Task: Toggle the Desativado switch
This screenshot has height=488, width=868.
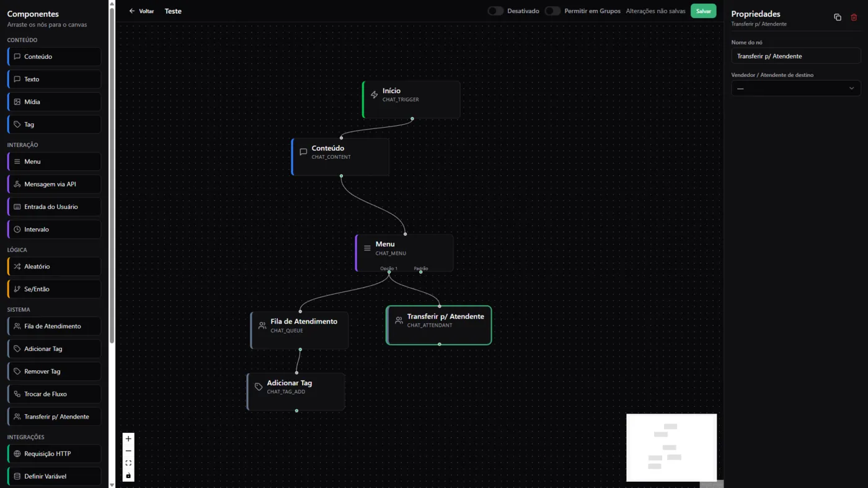Action: (x=495, y=11)
